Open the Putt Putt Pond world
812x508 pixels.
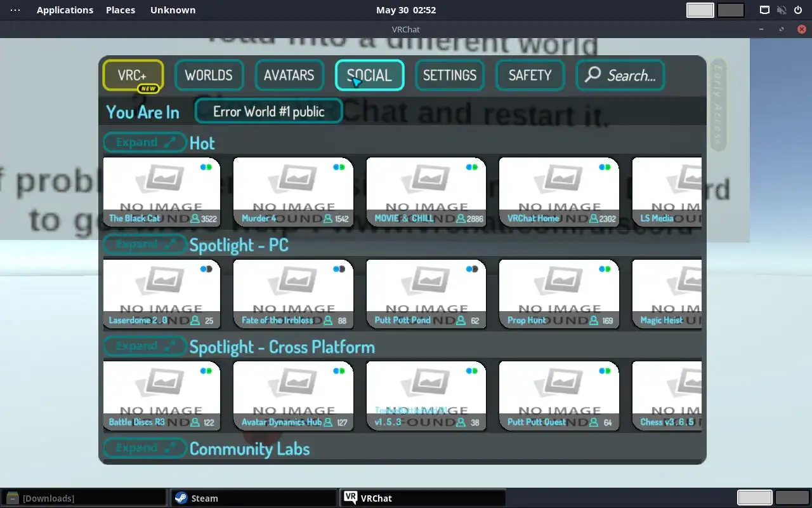pos(426,294)
